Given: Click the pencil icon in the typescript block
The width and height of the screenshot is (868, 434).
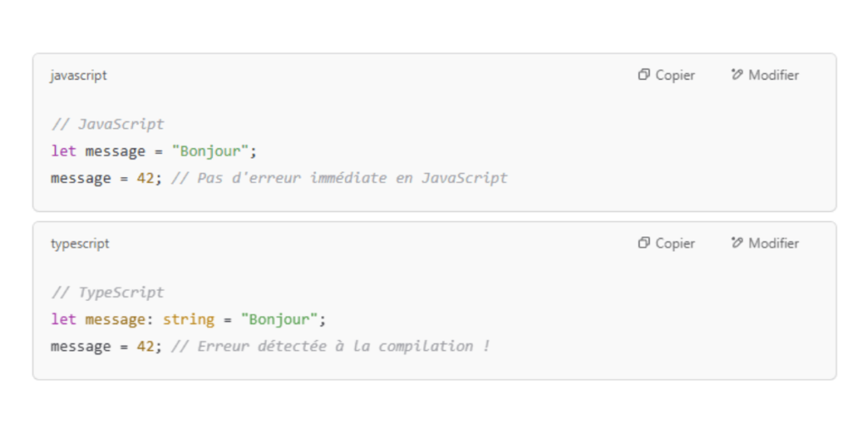Looking at the screenshot, I should point(737,243).
